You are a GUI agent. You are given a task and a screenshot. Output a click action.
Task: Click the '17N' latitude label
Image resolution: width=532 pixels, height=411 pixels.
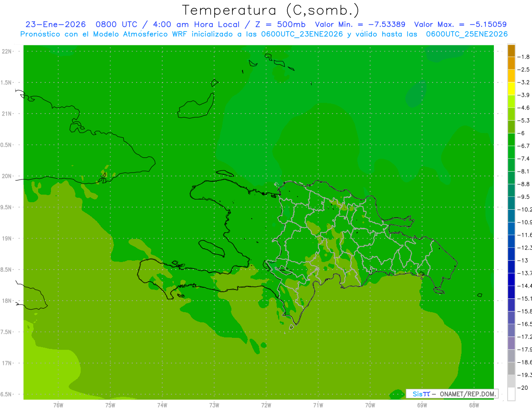(8, 363)
